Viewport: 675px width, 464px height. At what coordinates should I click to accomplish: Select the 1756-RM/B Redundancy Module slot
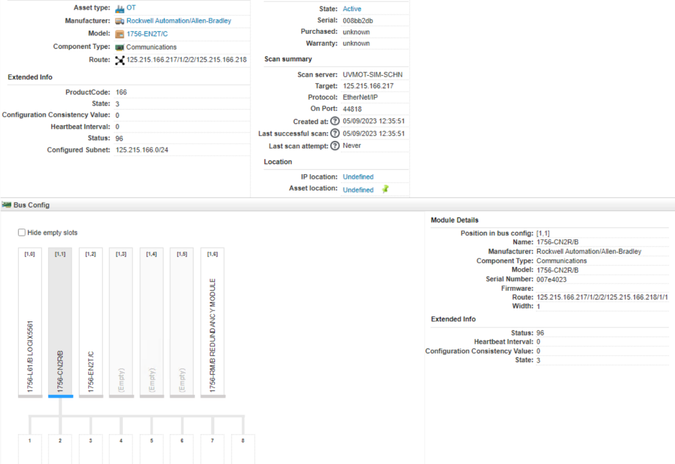coord(212,322)
